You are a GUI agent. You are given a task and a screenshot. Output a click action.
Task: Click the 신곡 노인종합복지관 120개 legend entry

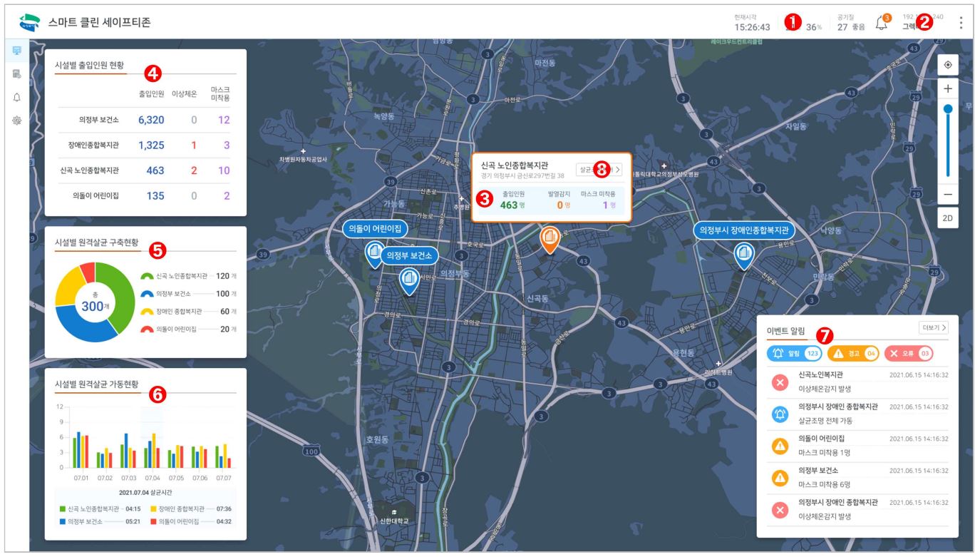[x=188, y=276]
